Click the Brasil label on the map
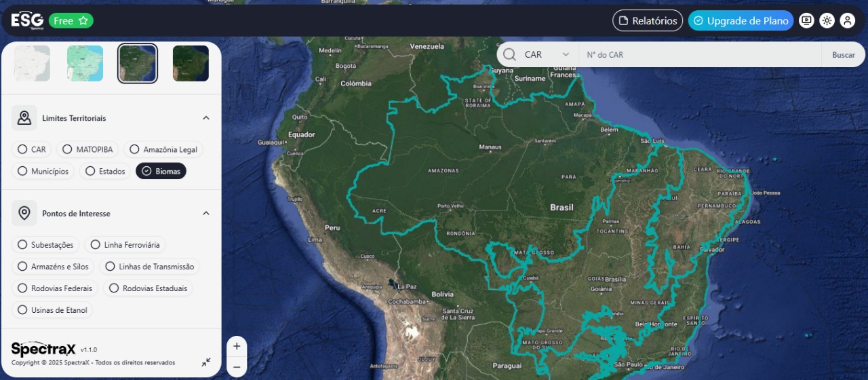Viewport: 868px width, 380px height. [x=561, y=208]
